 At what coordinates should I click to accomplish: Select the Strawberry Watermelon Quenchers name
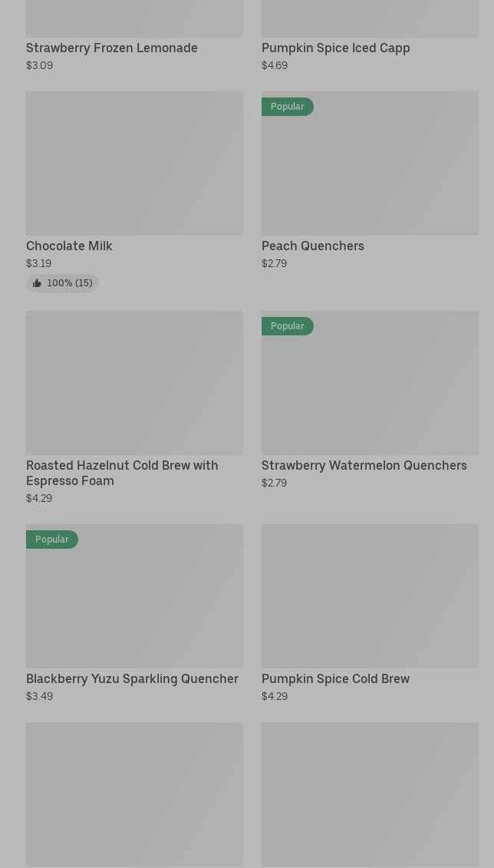pyautogui.click(x=364, y=465)
